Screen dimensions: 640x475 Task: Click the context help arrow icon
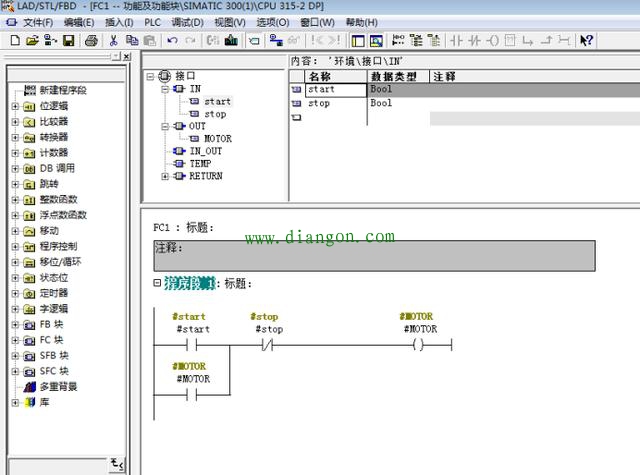[586, 41]
